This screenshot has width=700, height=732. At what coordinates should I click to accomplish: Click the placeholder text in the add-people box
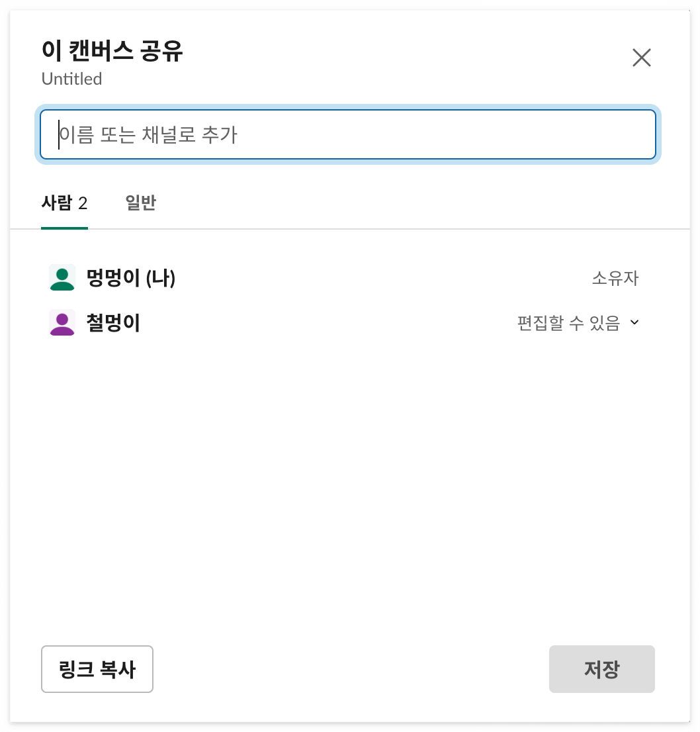click(x=148, y=135)
